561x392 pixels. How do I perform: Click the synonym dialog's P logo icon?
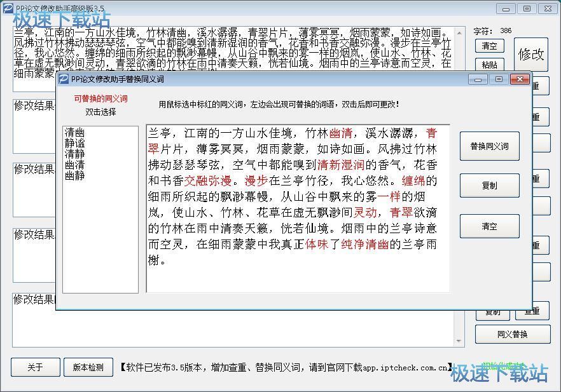[64, 79]
